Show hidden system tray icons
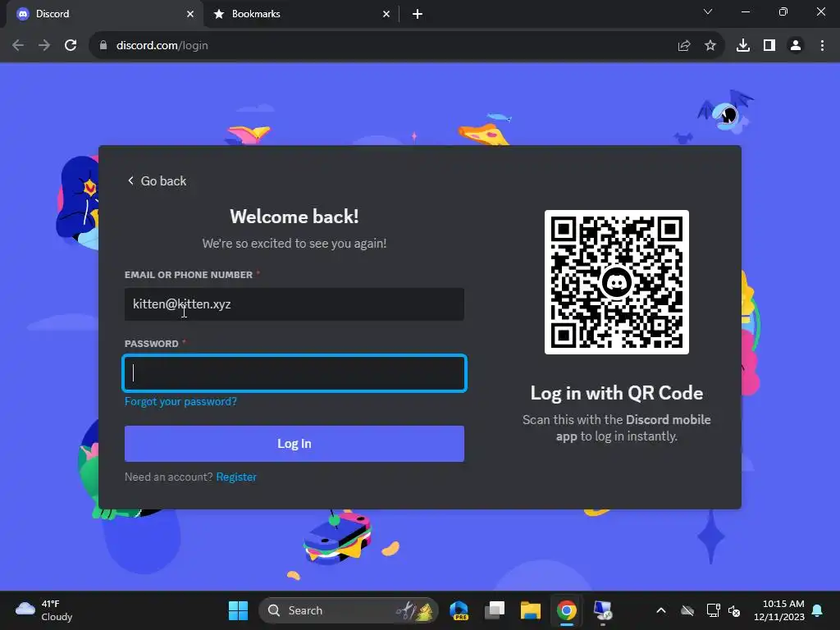 661,610
